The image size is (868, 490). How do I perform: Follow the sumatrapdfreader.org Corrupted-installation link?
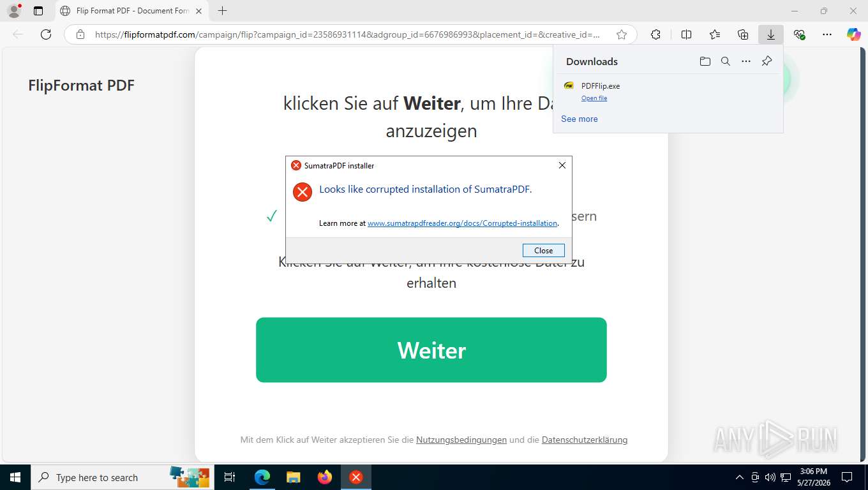(463, 223)
